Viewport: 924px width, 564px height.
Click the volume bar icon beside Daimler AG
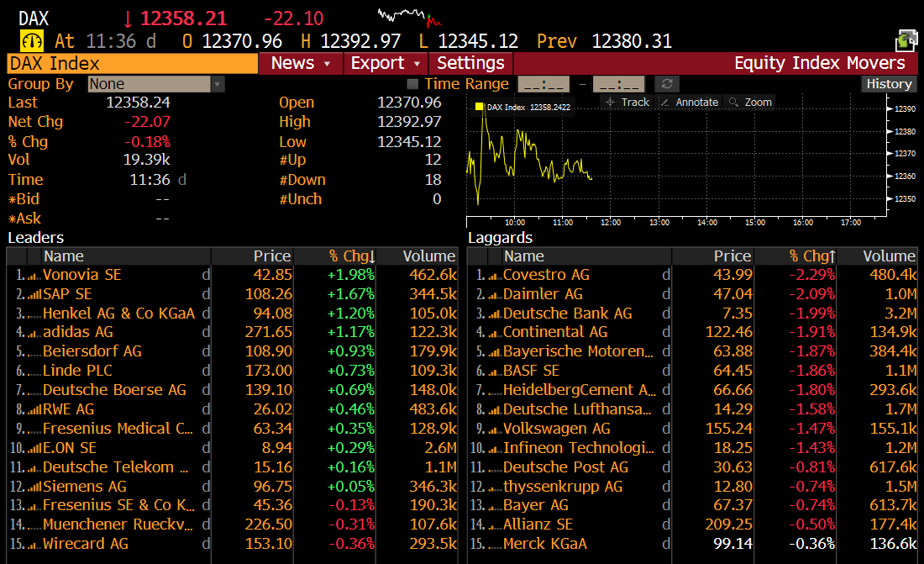pos(495,294)
